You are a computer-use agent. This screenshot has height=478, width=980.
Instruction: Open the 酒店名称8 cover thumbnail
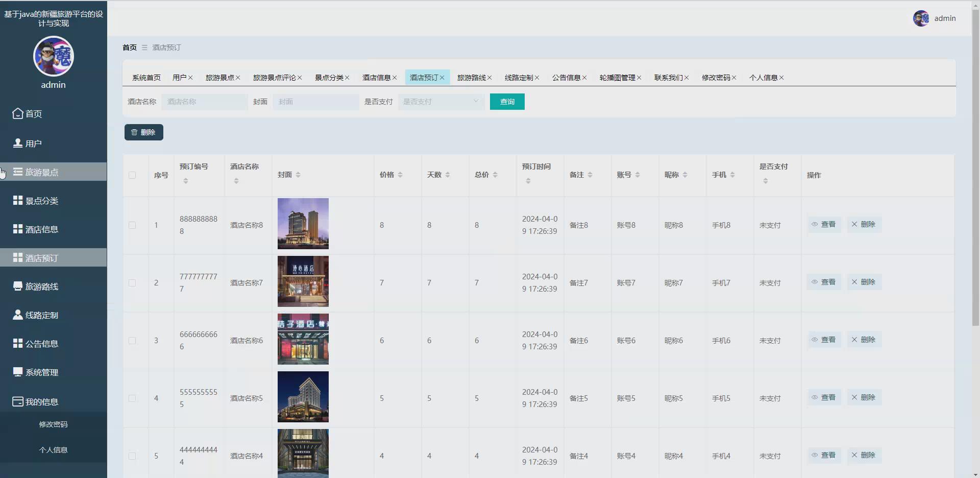[x=303, y=224]
